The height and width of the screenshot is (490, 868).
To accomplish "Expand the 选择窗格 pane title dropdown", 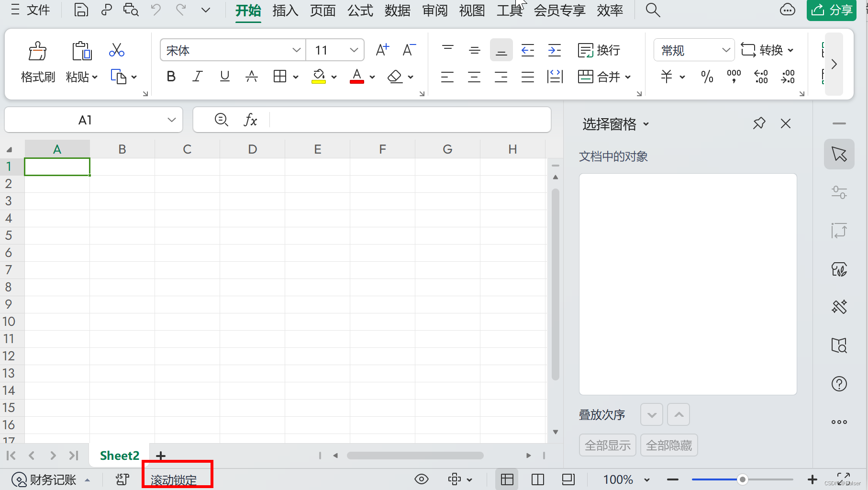I will tap(646, 124).
